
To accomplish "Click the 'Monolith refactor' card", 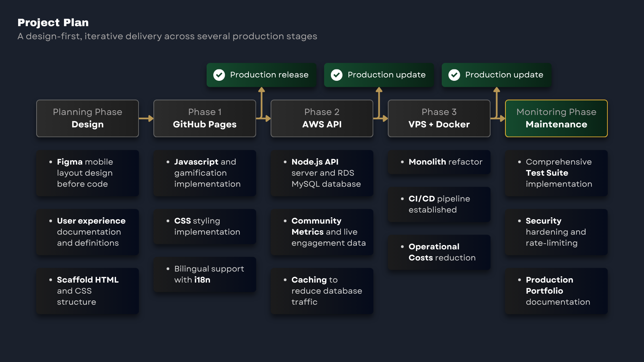I will [439, 162].
